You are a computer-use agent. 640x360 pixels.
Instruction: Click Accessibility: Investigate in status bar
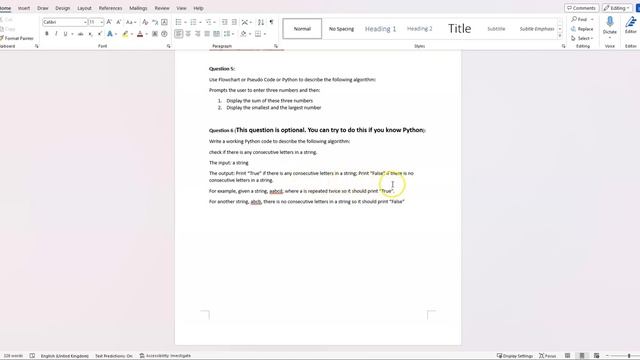pos(165,356)
